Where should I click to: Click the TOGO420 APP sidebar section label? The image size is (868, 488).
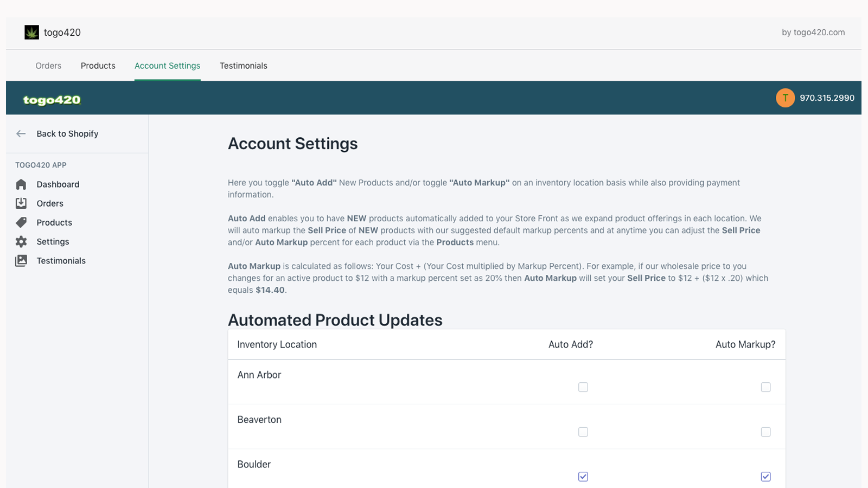tap(41, 165)
